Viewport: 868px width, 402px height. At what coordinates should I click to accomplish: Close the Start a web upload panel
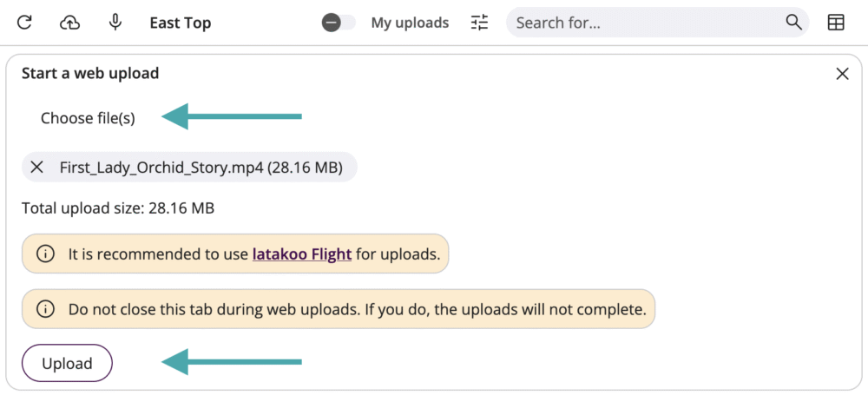click(842, 74)
